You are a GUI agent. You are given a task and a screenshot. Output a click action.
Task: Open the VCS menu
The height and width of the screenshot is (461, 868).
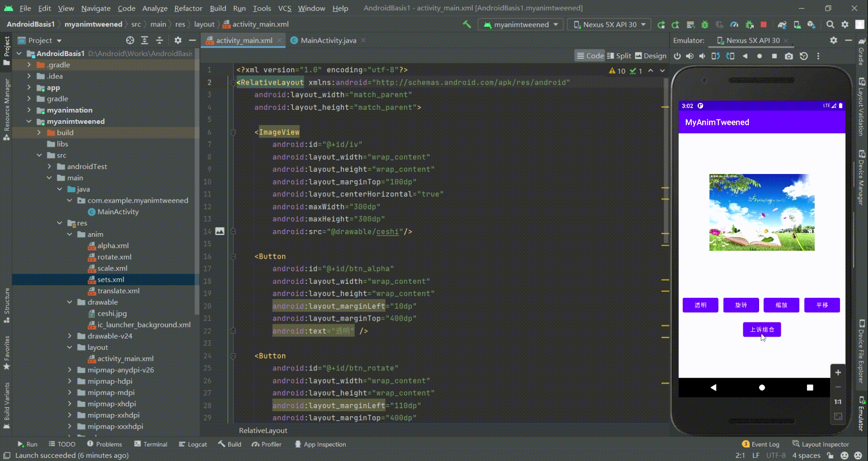[285, 8]
